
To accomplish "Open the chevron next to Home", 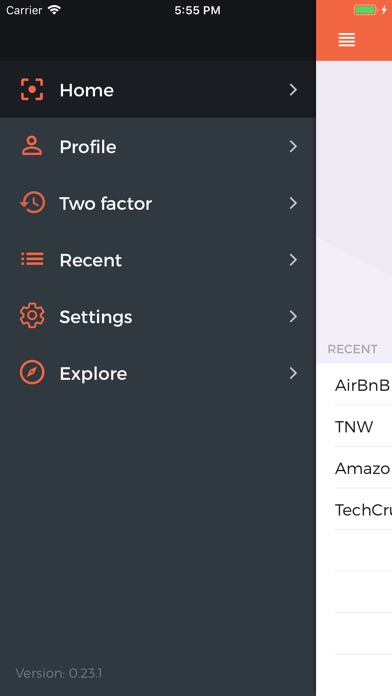I will pyautogui.click(x=293, y=90).
